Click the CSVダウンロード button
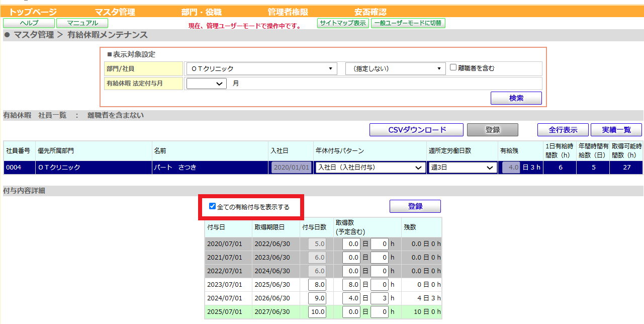The width and height of the screenshot is (644, 324). click(x=416, y=130)
